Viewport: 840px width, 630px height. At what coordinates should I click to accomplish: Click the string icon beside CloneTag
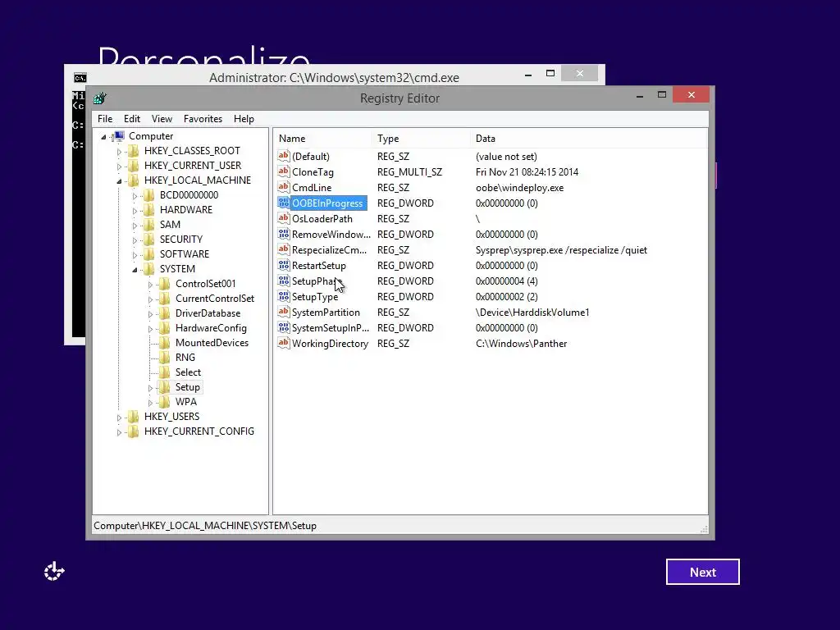pyautogui.click(x=283, y=171)
